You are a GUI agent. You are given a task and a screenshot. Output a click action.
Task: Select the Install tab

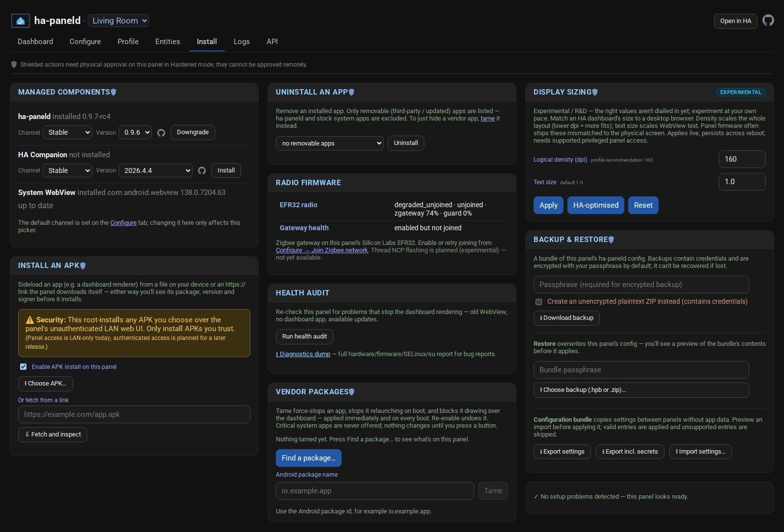[207, 42]
